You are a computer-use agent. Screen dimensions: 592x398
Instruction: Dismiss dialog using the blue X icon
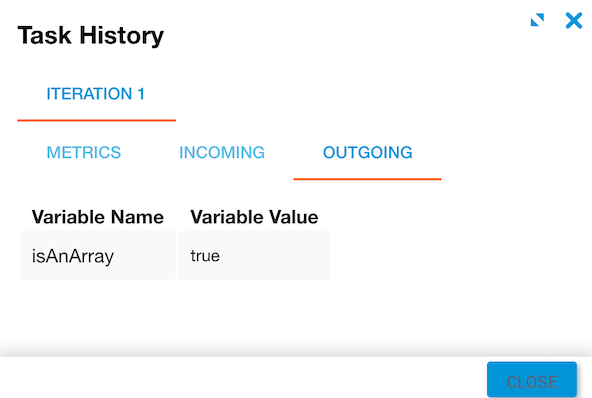[574, 20]
